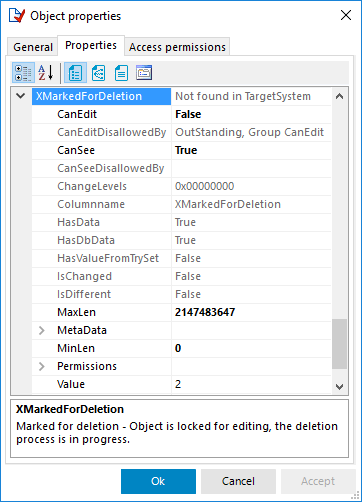Select the MetaData row label
The image size is (362, 502).
click(82, 330)
